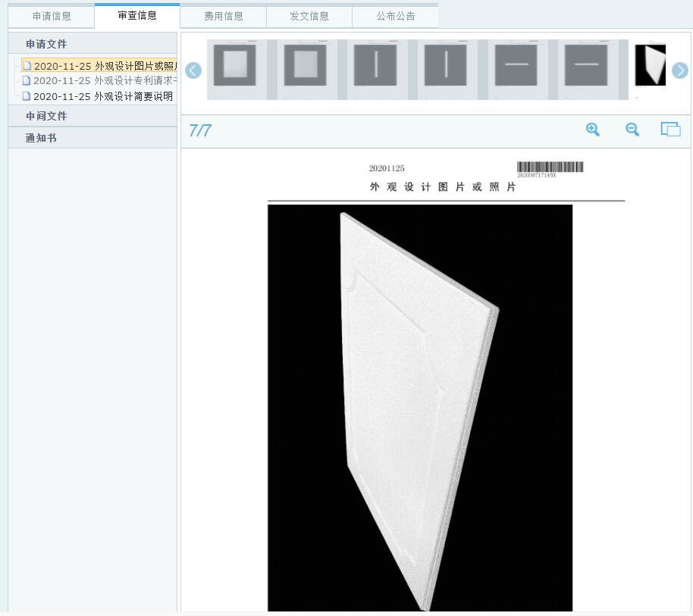Expand the 中间文件 section

click(46, 116)
